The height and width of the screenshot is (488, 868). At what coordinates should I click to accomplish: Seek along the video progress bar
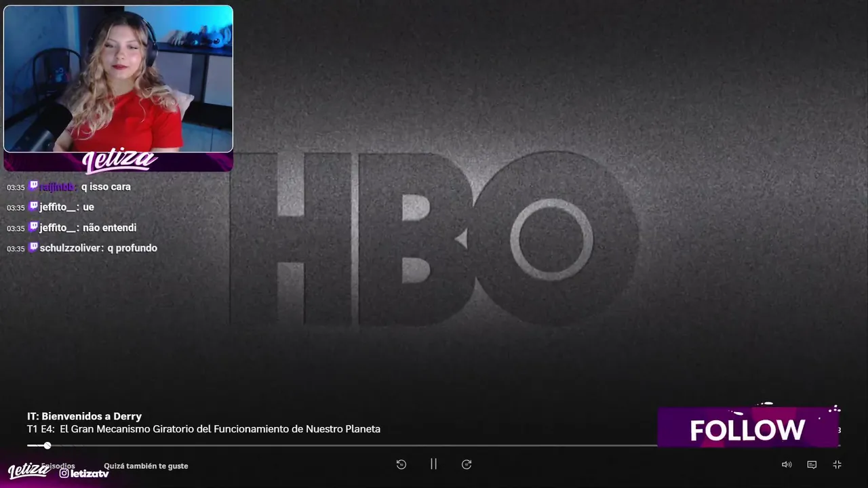click(x=434, y=445)
